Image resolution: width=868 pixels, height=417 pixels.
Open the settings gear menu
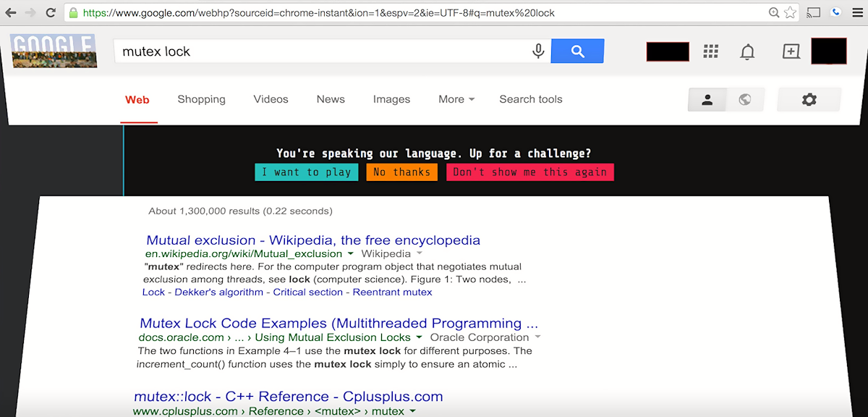(x=809, y=100)
